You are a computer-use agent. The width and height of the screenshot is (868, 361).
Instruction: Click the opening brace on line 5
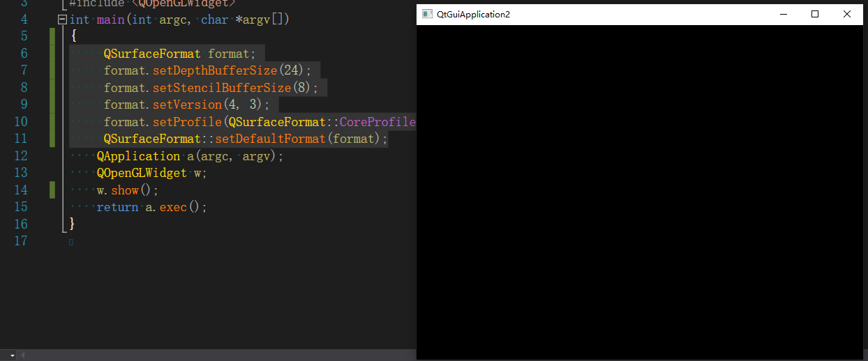click(x=73, y=36)
